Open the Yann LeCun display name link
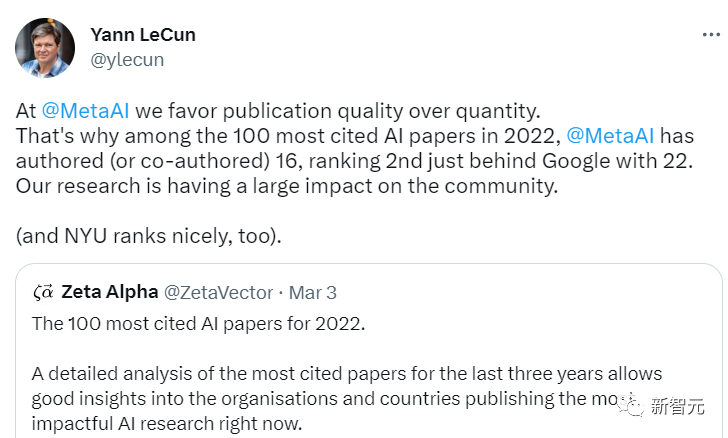 (143, 35)
